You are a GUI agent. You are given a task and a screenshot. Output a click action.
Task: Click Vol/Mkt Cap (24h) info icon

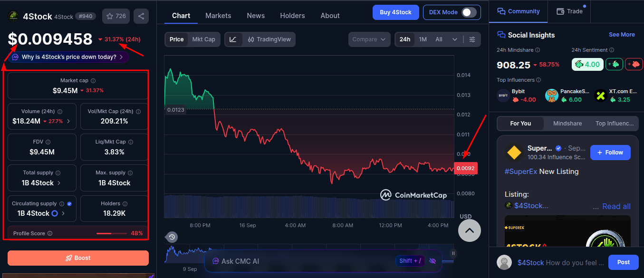tap(138, 112)
